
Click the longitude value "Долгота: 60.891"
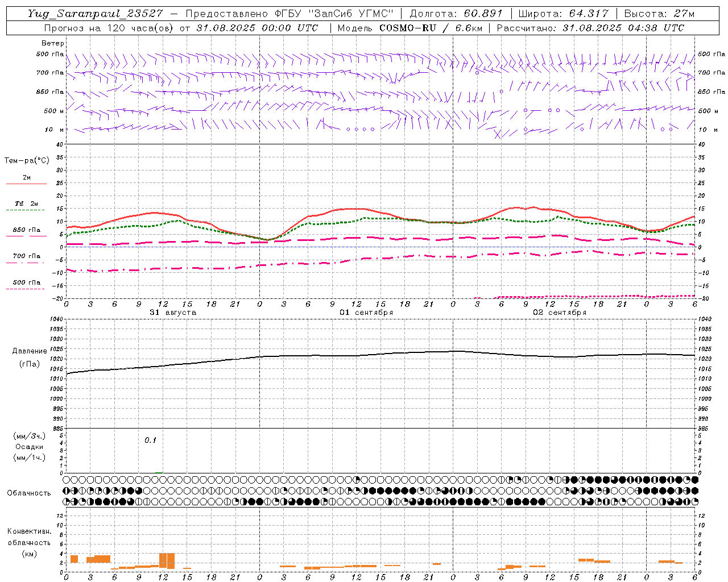pos(456,14)
